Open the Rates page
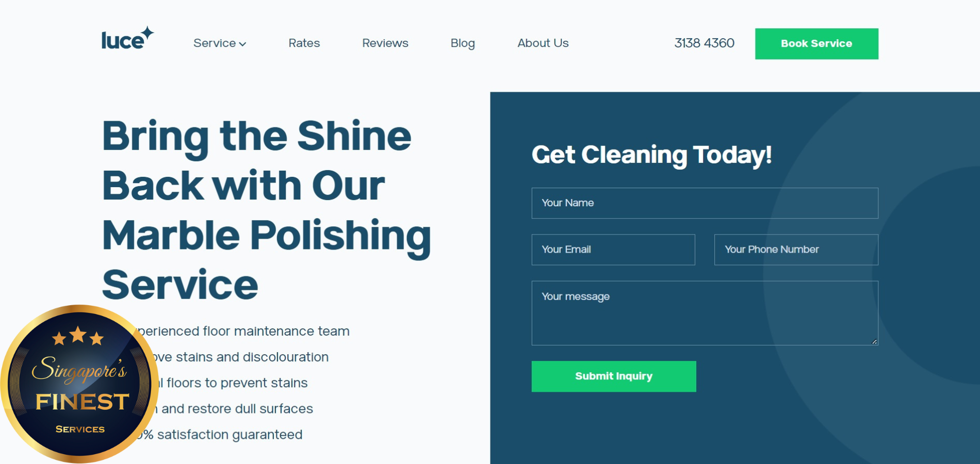 click(304, 43)
